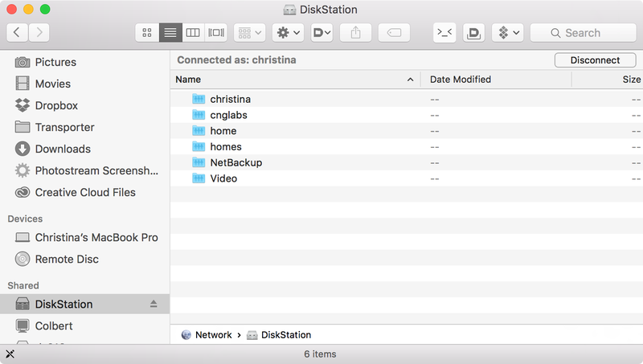Image resolution: width=643 pixels, height=364 pixels.
Task: Click the Search field
Action: pos(584,32)
